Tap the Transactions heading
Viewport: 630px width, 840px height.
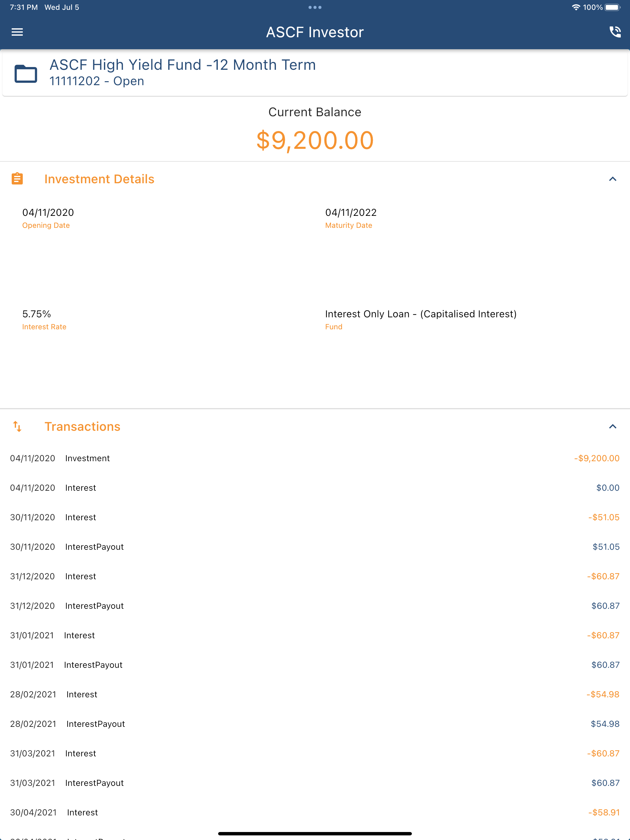coord(82,426)
